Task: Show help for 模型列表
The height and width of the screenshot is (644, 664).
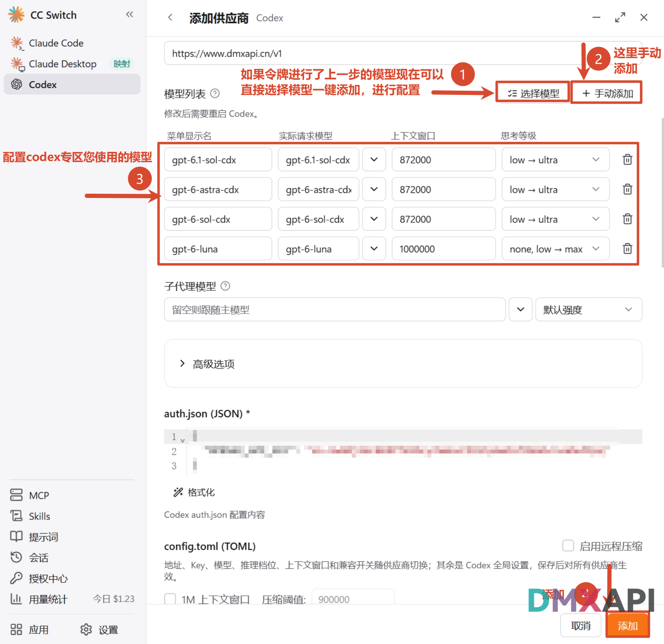Action: 215,94
